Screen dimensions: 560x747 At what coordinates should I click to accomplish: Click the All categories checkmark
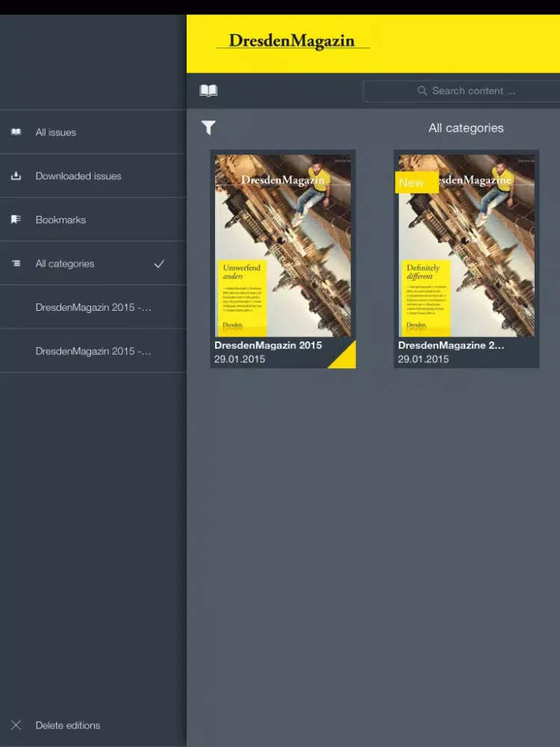click(160, 264)
